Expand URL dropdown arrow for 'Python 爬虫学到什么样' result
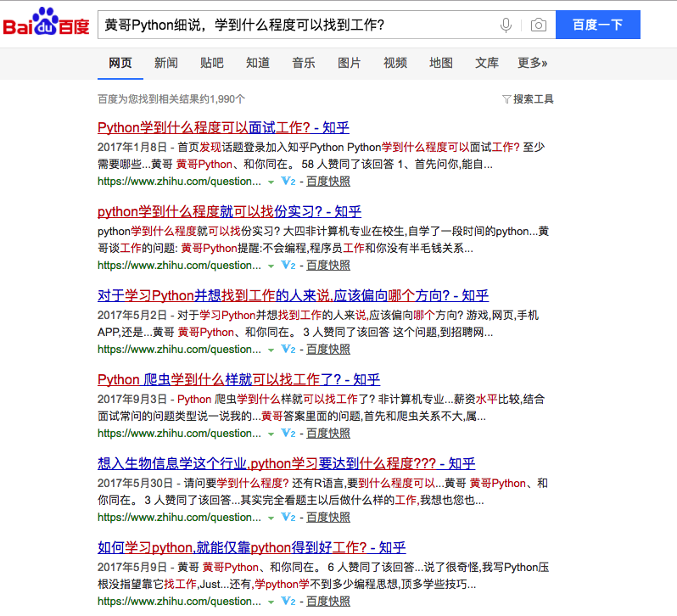Screen dimensions: 677x616 pos(271,434)
